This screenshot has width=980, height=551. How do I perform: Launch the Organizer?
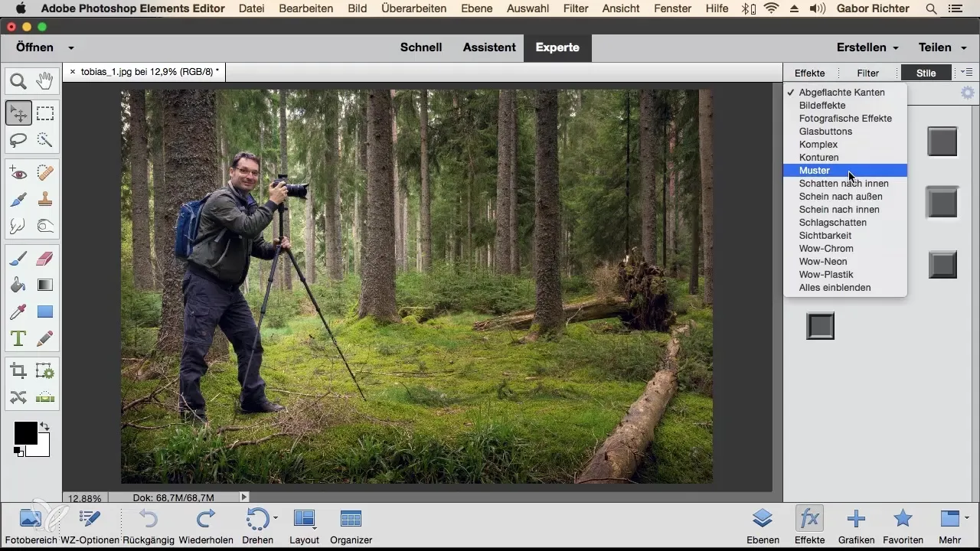click(351, 527)
